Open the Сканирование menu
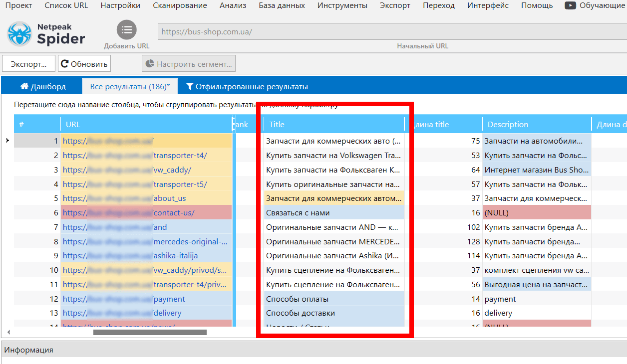Screen dimensions: 627x364 click(x=180, y=5)
